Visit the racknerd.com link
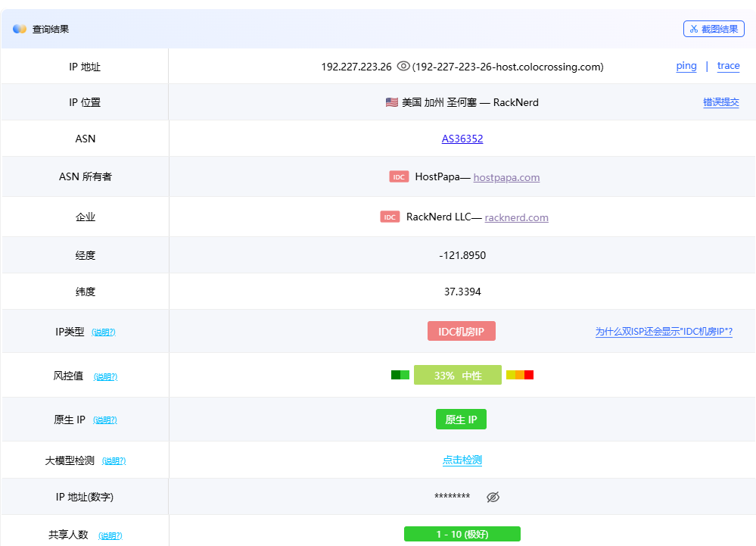Screen dimensions: 756x546 516,217
